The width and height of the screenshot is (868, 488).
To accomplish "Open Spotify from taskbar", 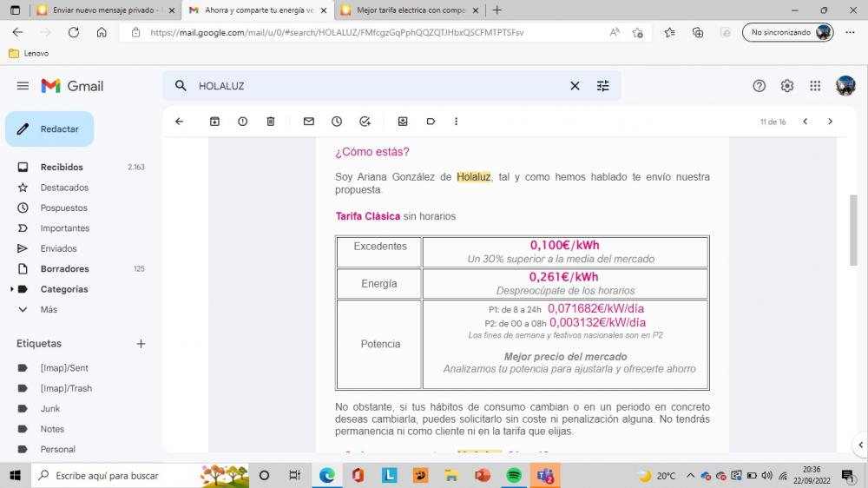I will pyautogui.click(x=514, y=475).
